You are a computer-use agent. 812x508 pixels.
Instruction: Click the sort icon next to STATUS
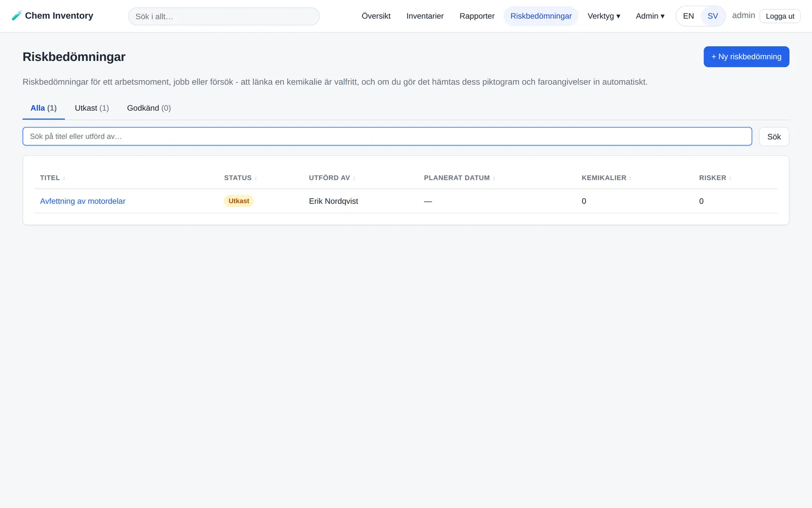[256, 178]
